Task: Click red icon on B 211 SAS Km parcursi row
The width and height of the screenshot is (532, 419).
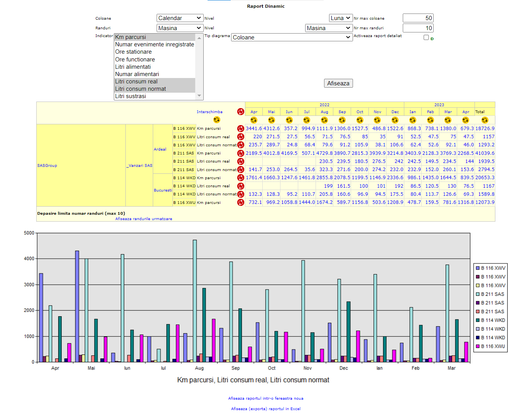Action: [241, 153]
